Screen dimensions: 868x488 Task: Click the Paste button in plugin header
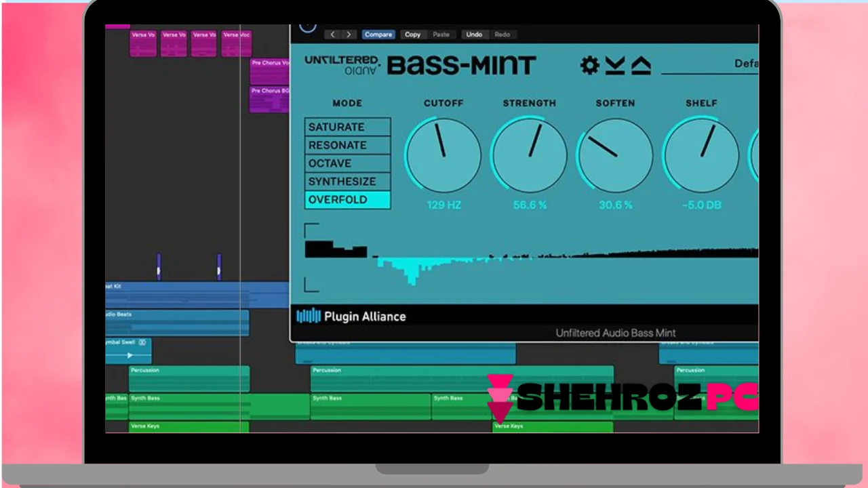click(441, 35)
